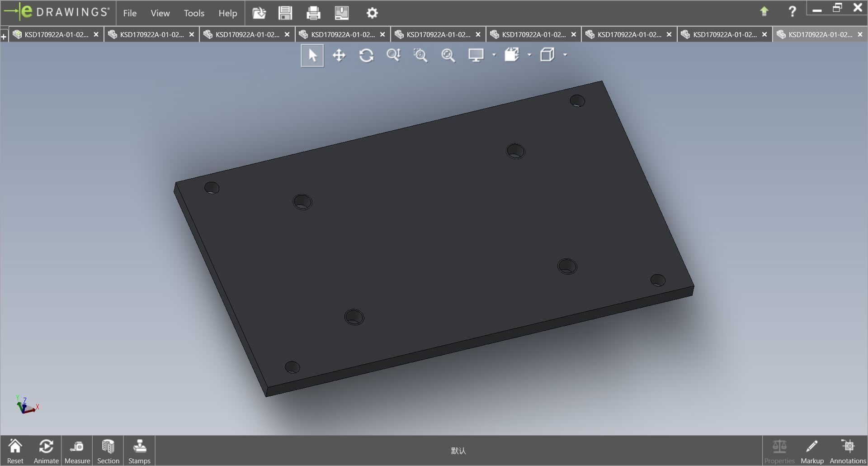Screen dimensions: 868x466
Task: Expand the monitor icon's dropdown arrow
Action: [494, 55]
